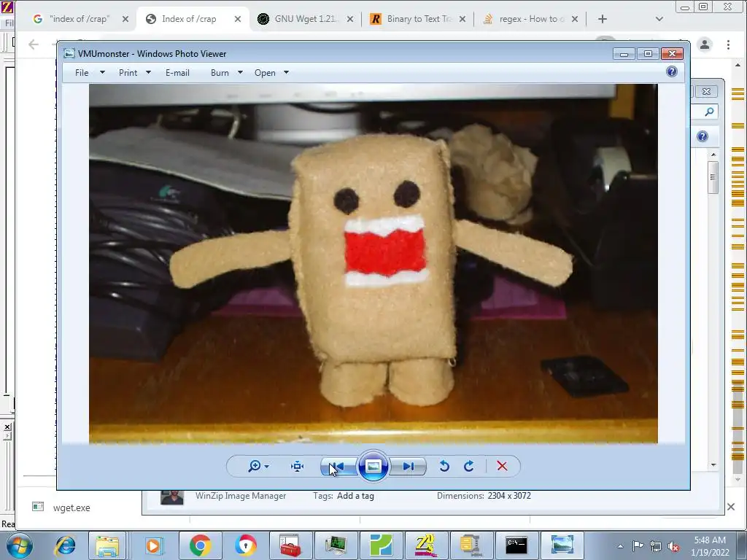The height and width of the screenshot is (560, 747).
Task: Open the Command Prompt taskbar icon
Action: (x=516, y=545)
